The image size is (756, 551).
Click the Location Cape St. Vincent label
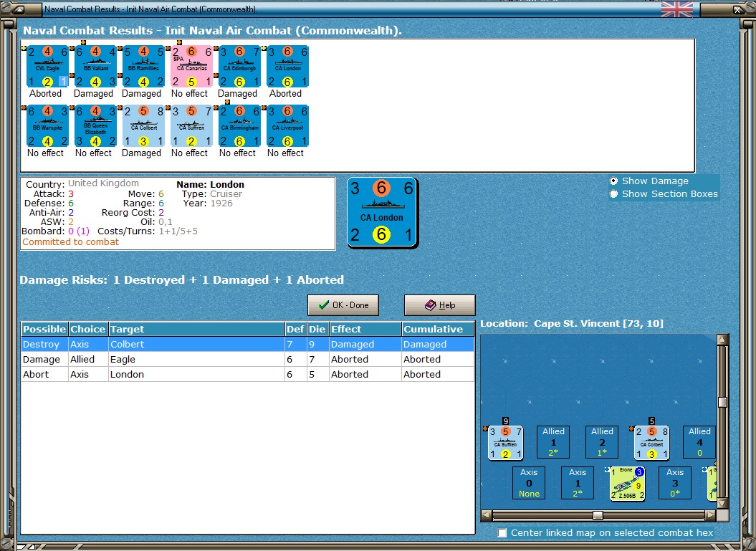click(x=572, y=323)
